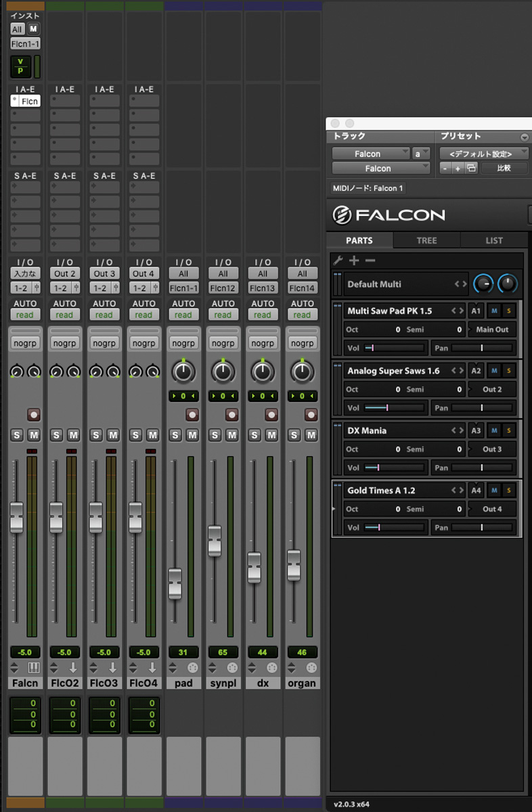This screenshot has width=532, height=812.
Task: Click the pad track volume readout 31
Action: [183, 652]
